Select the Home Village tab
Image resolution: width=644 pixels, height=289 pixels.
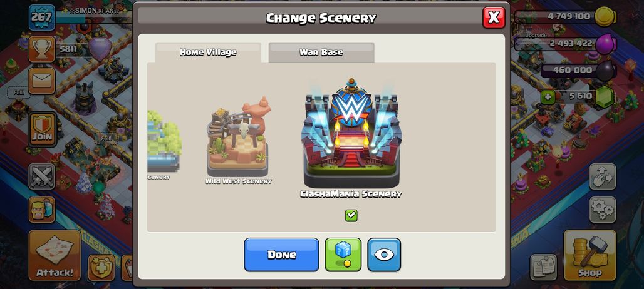coord(208,53)
